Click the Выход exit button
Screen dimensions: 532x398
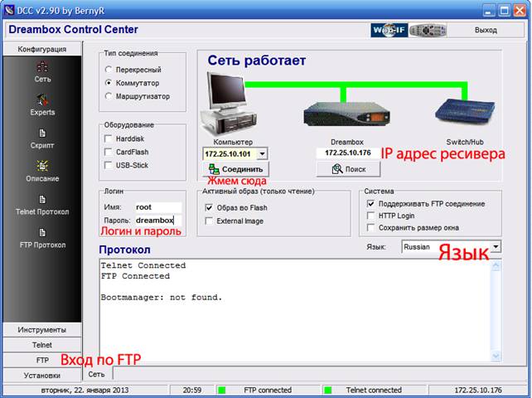(x=486, y=30)
